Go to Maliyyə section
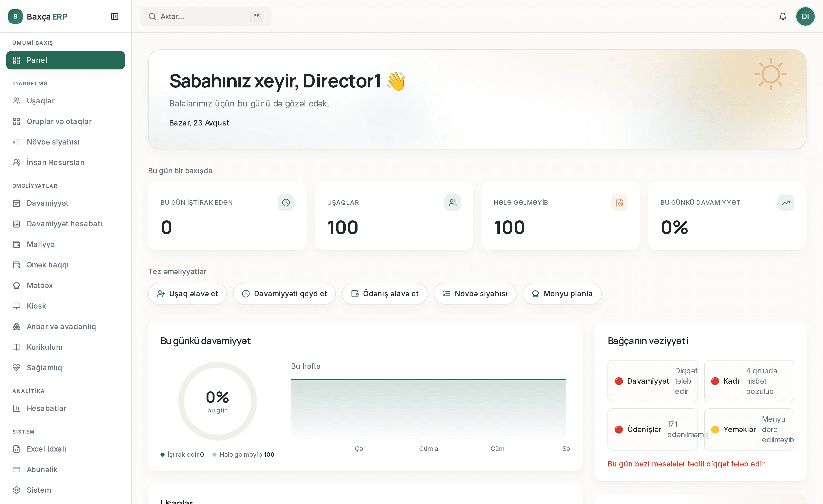The width and height of the screenshot is (823, 504). pyautogui.click(x=66, y=244)
